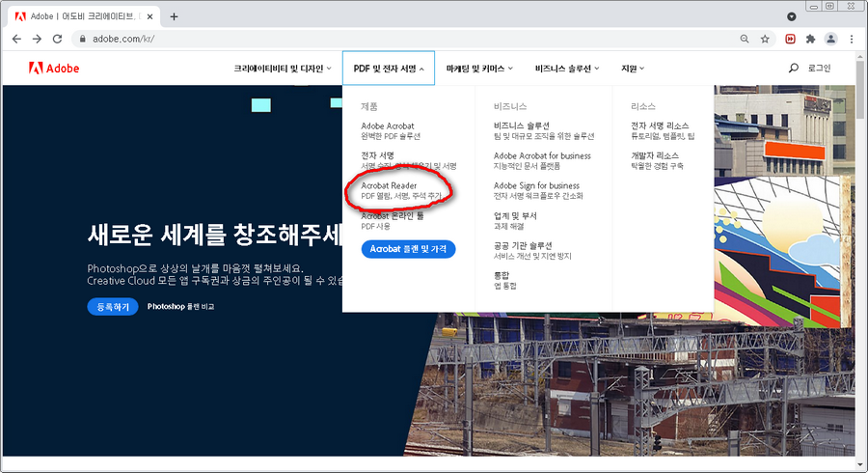This screenshot has height=473, width=868.
Task: Select 통합 앱 통합 entry
Action: coord(504,280)
